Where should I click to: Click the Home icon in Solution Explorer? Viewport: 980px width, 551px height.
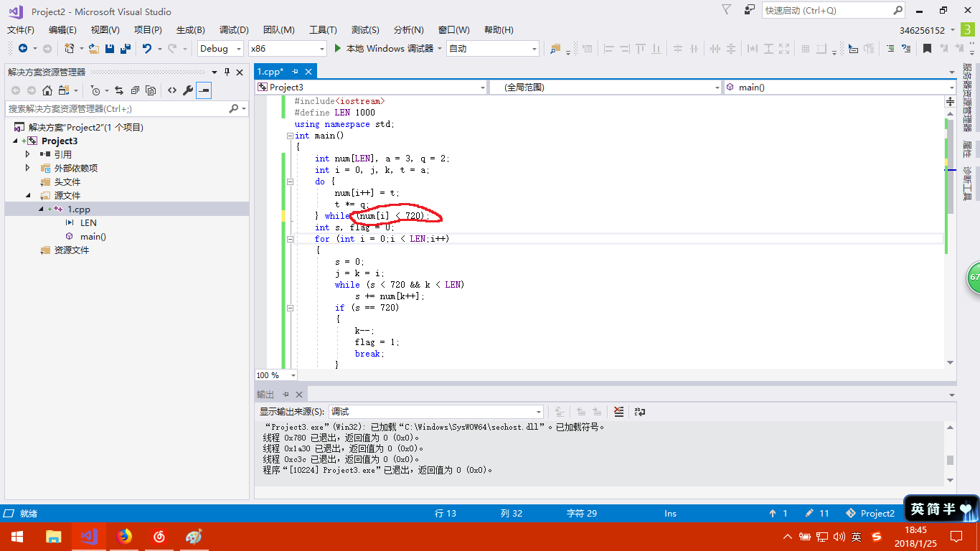(x=47, y=90)
